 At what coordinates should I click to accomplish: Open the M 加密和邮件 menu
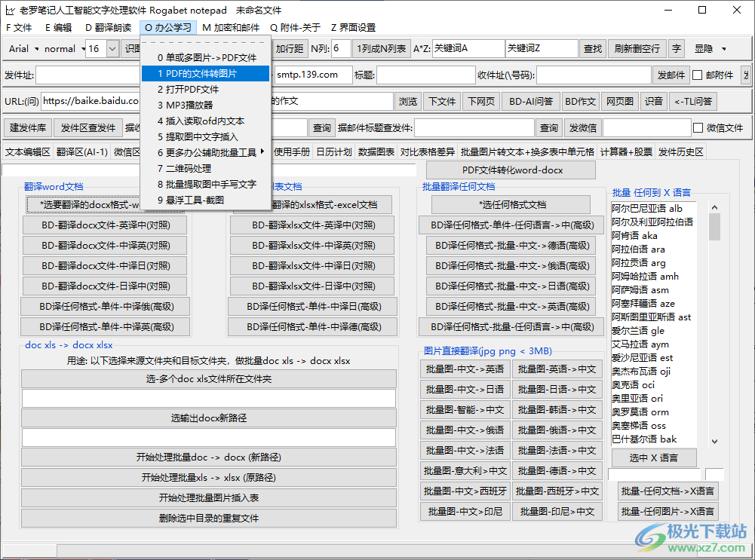tap(231, 27)
